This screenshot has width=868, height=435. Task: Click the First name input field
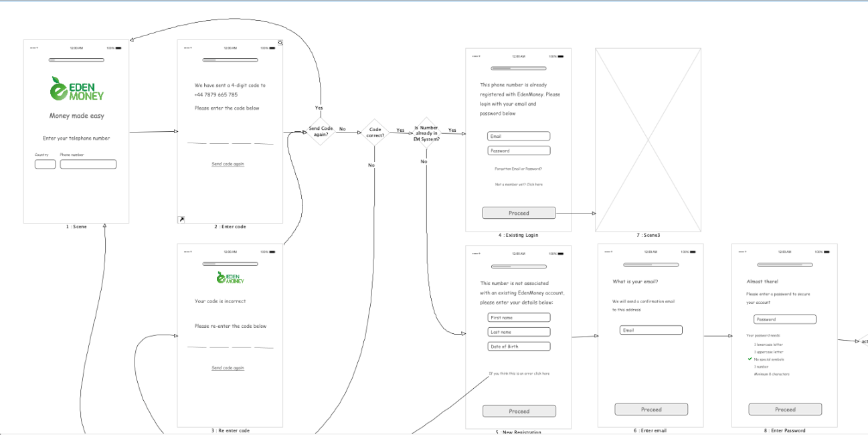point(519,318)
